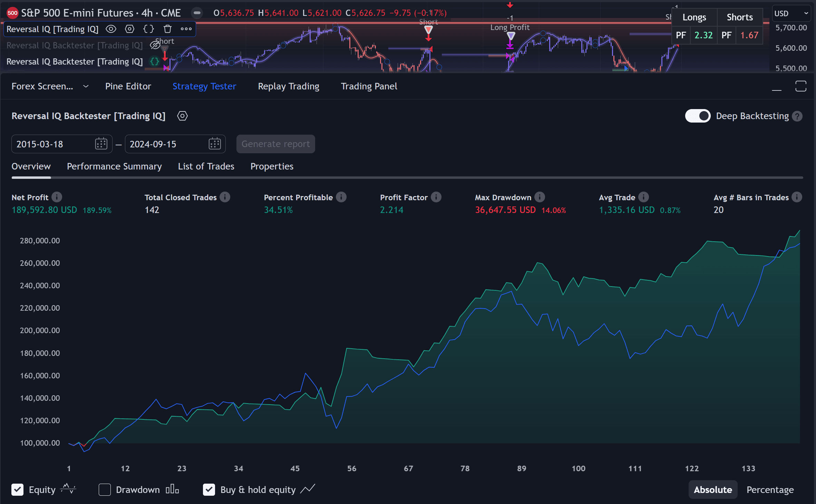Image resolution: width=816 pixels, height=504 pixels.
Task: Show info for Avg Trade
Action: [x=644, y=197]
